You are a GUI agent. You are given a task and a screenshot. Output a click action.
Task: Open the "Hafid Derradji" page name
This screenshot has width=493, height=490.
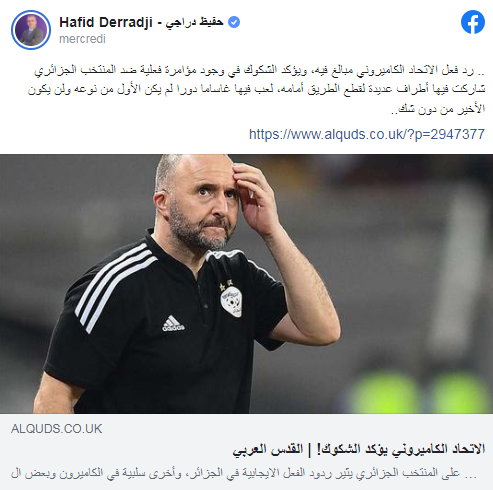106,23
